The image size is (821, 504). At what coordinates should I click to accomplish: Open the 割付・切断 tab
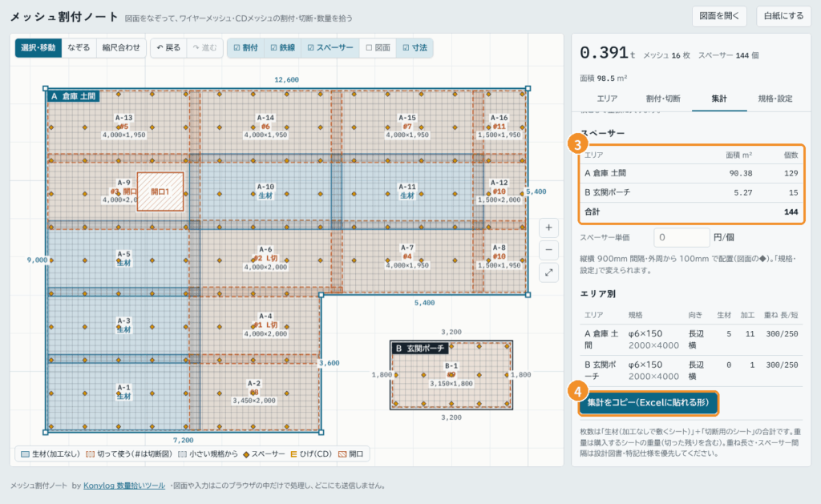coord(663,99)
